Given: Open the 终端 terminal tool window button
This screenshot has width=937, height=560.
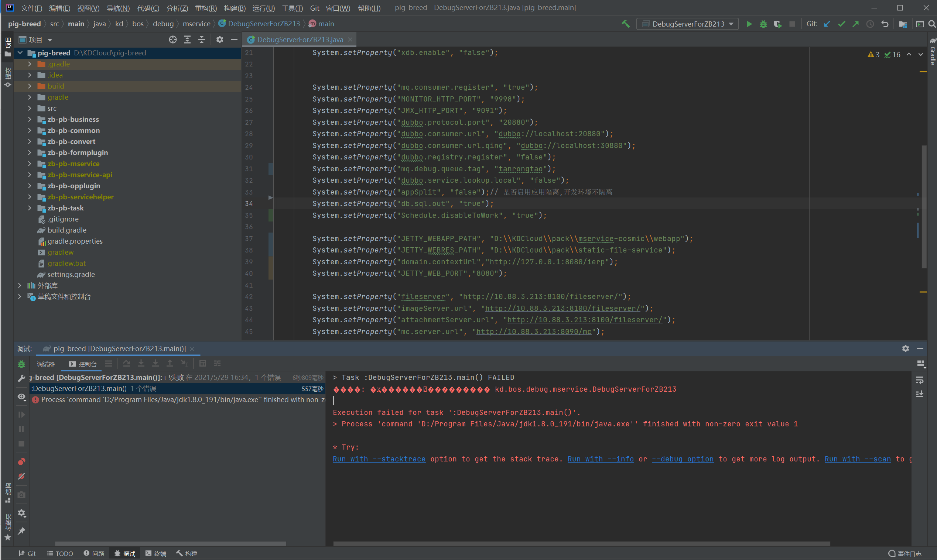Looking at the screenshot, I should (155, 553).
